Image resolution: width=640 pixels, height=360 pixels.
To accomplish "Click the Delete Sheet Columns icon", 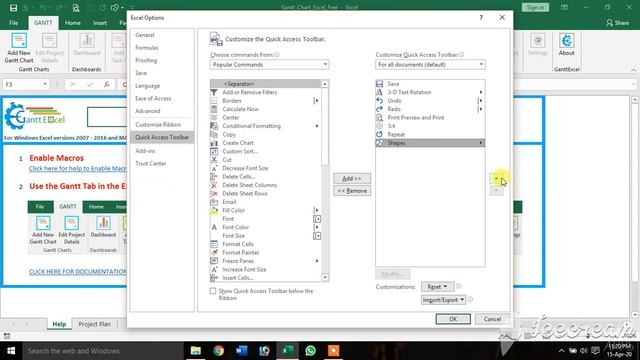I will tap(214, 185).
